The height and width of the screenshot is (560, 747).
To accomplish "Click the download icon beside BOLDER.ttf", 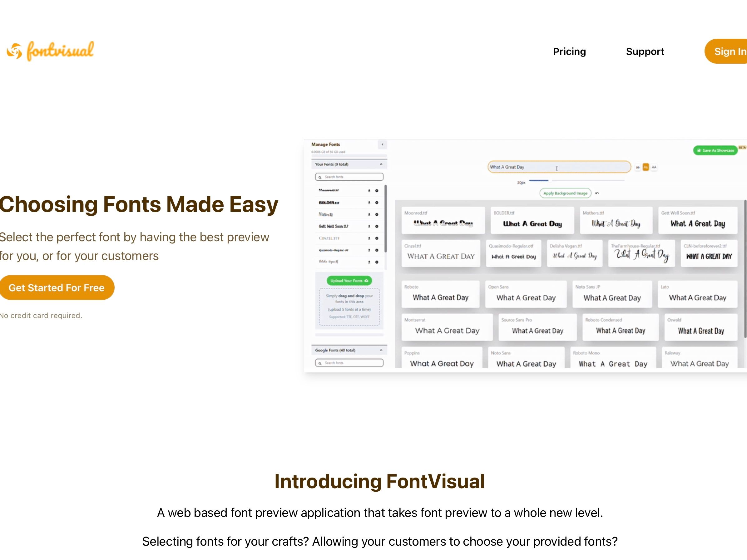I will [x=369, y=203].
